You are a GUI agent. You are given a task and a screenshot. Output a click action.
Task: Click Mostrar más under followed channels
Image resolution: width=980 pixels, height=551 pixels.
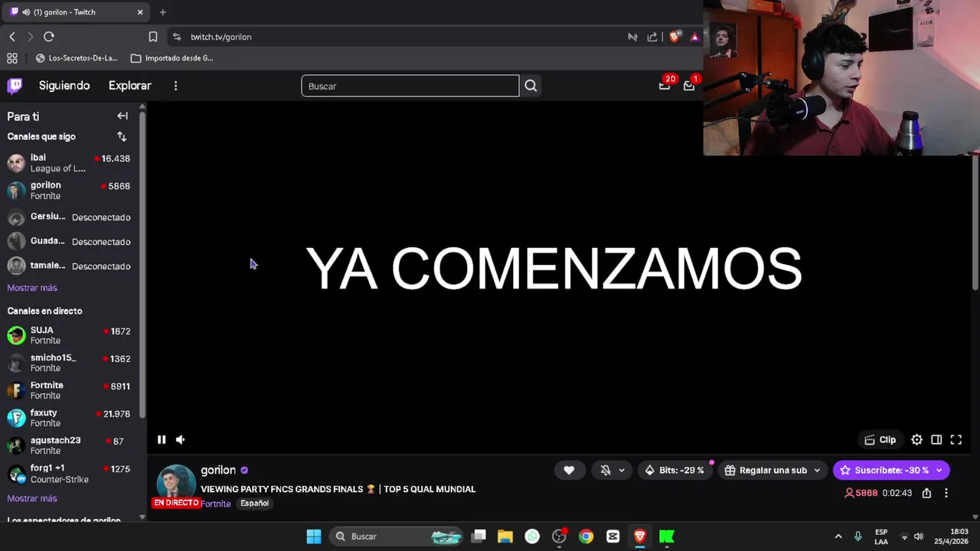(x=32, y=288)
